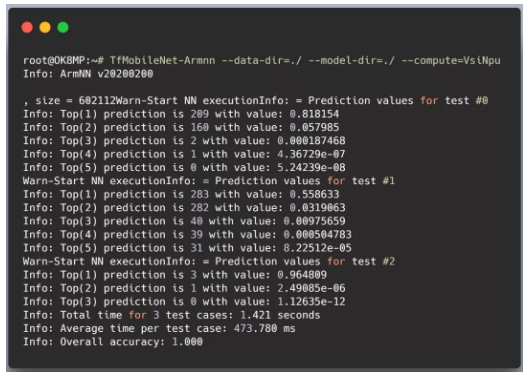Viewport: 529px width, 376px height.
Task: Click the Top(2) prediction 160 line
Action: pos(181,128)
